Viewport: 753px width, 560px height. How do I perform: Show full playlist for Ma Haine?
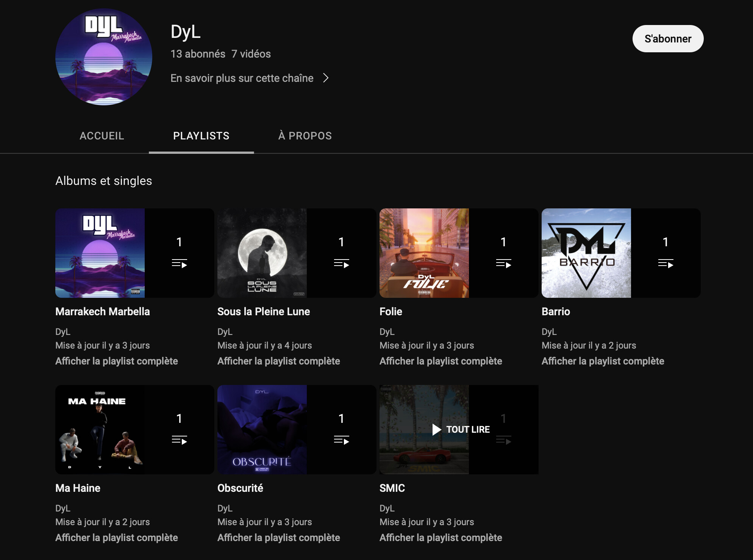[117, 538]
